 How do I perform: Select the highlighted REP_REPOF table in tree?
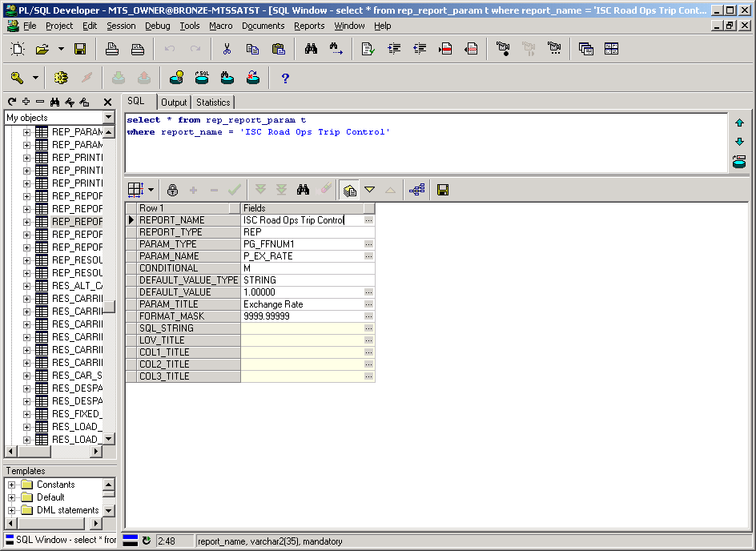pos(77,221)
